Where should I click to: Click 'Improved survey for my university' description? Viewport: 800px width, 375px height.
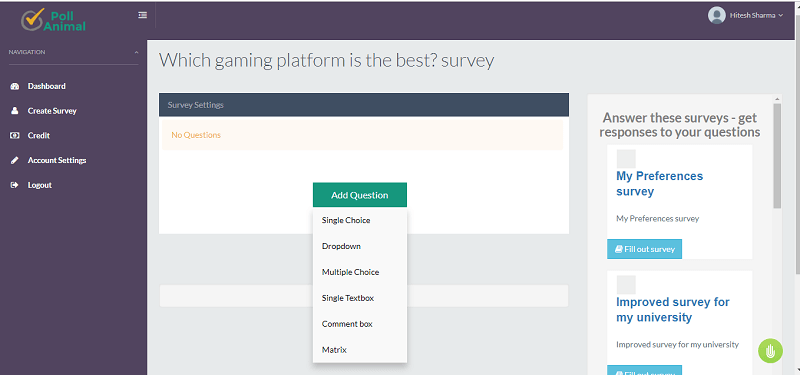[x=678, y=344]
